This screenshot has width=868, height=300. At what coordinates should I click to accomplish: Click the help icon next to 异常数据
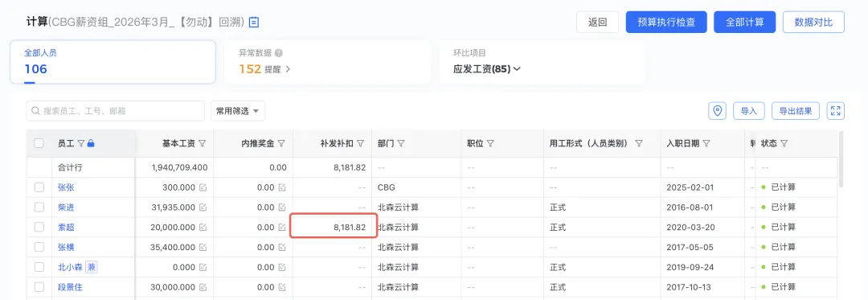pos(278,53)
